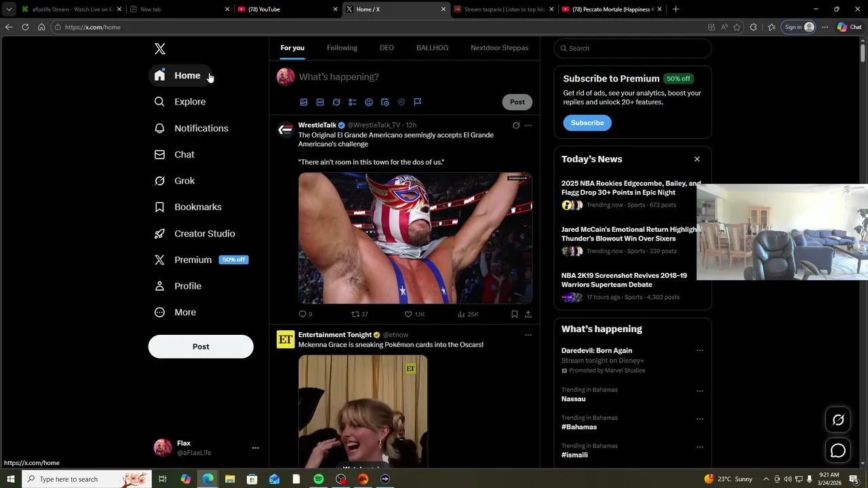Open Entertainment Tonight profile name
868x488 pixels.
point(335,335)
